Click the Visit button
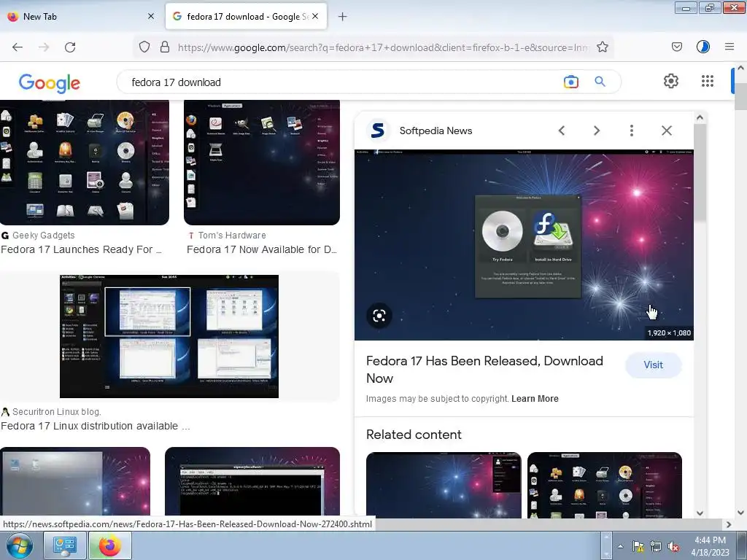 (x=653, y=365)
